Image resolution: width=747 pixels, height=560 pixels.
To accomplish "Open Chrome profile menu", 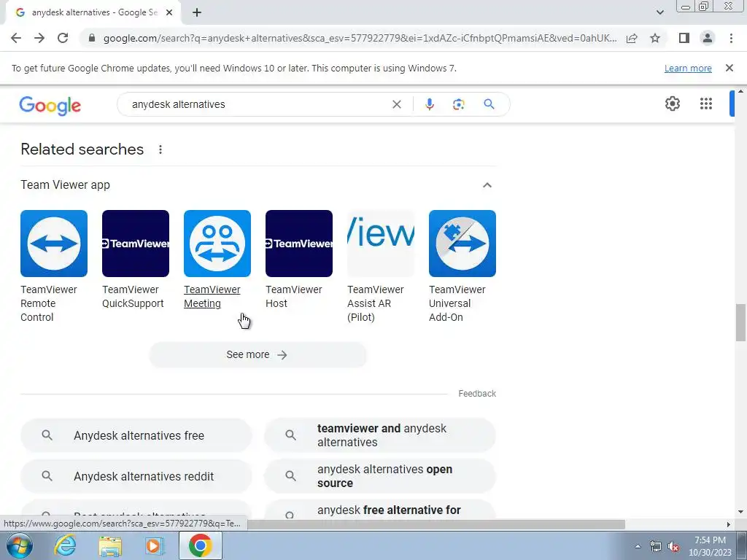I will 708,38.
